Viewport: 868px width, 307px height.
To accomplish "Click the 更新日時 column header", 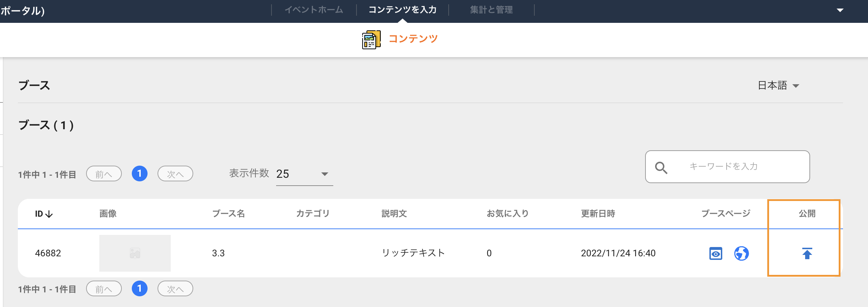I will pos(598,213).
